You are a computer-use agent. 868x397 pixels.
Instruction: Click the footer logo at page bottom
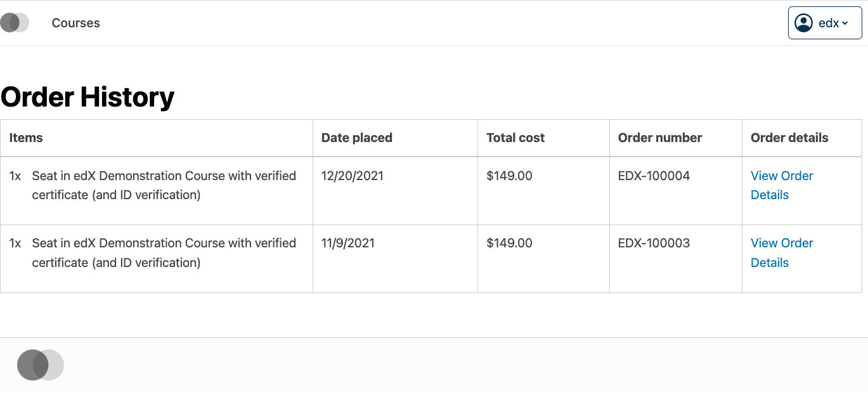[41, 365]
